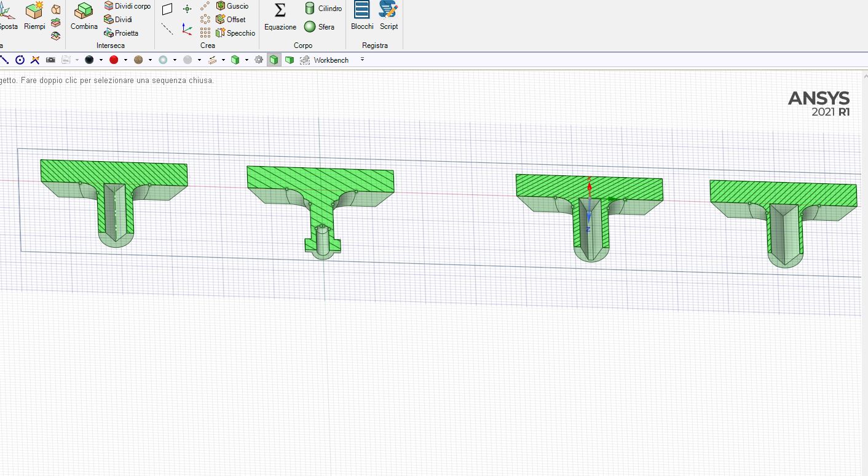Create a Sfera body
Screen dimensions: 868x476
[x=320, y=26]
